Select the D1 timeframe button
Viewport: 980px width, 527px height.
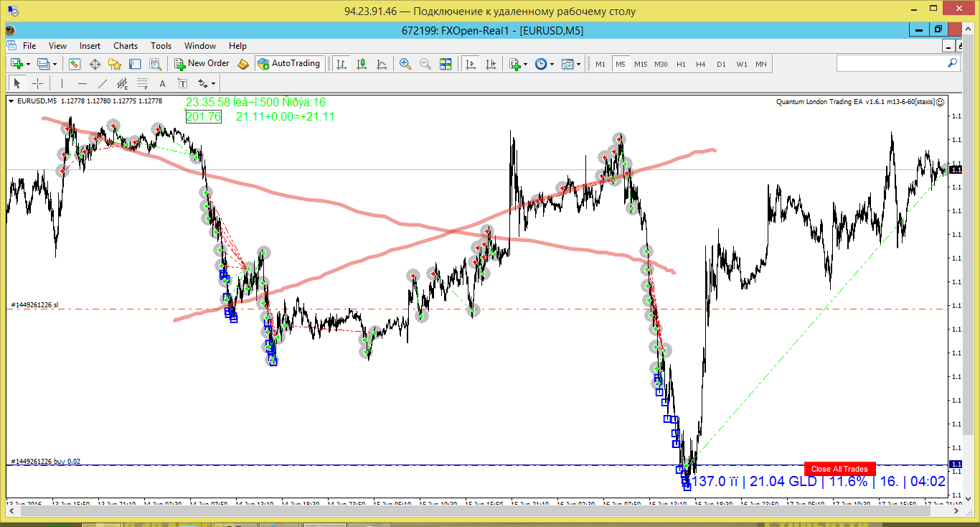[x=721, y=64]
